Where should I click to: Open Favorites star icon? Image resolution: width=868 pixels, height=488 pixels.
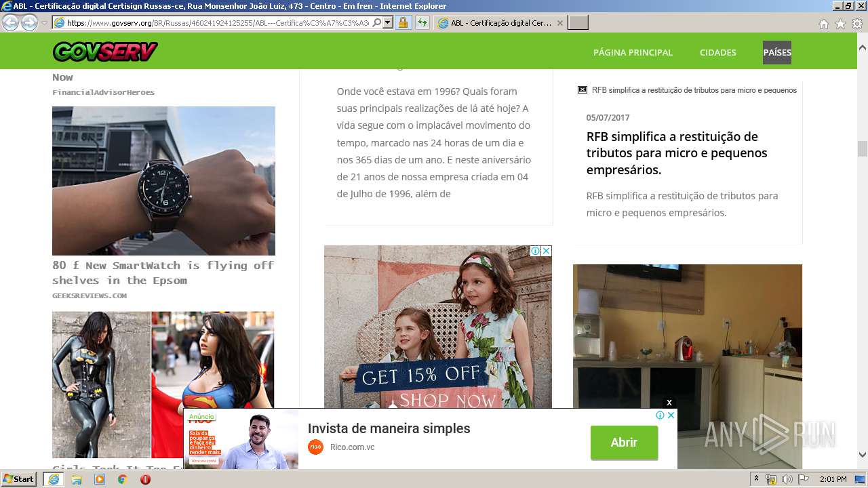point(840,24)
